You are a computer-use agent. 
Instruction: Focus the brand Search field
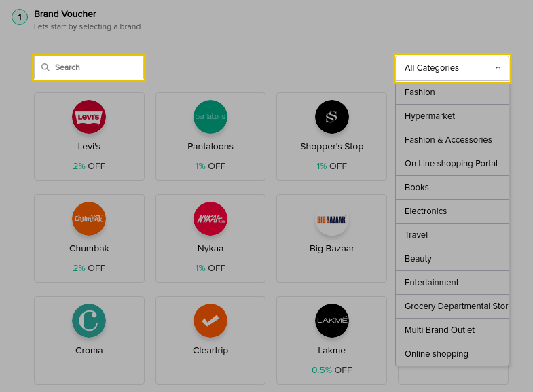89,67
